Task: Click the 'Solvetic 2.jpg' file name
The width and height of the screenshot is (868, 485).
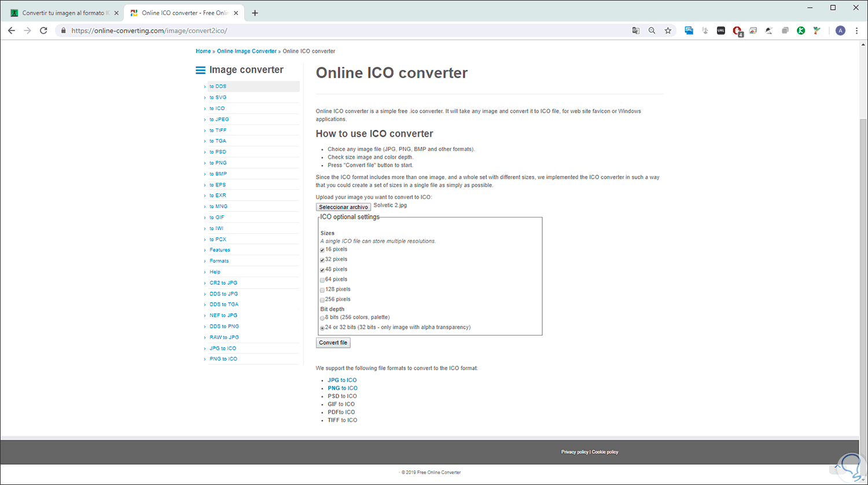Action: (390, 205)
